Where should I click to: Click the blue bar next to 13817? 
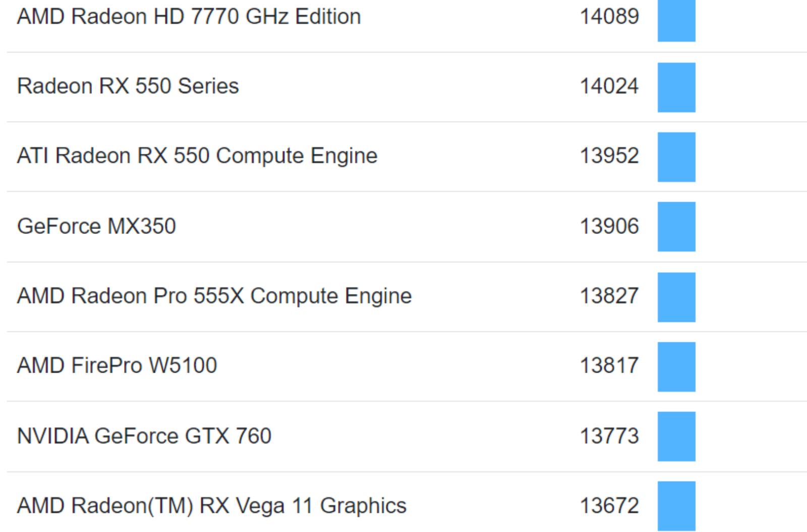point(676,367)
